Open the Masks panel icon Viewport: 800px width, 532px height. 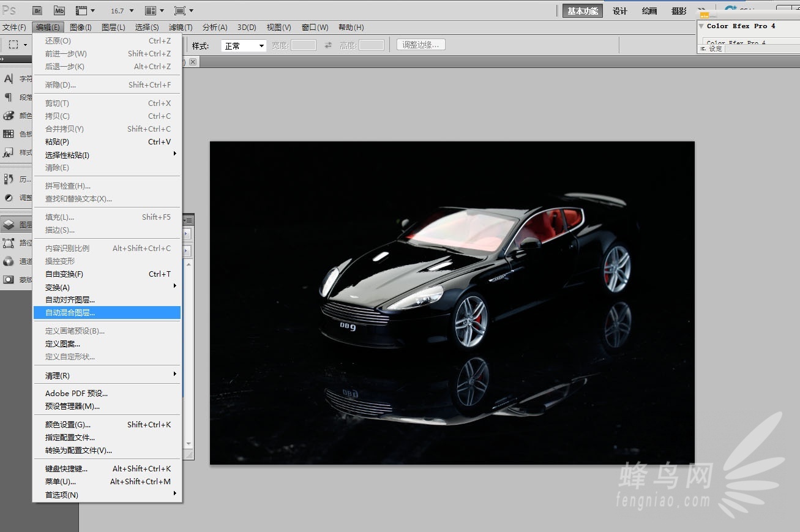[x=9, y=279]
